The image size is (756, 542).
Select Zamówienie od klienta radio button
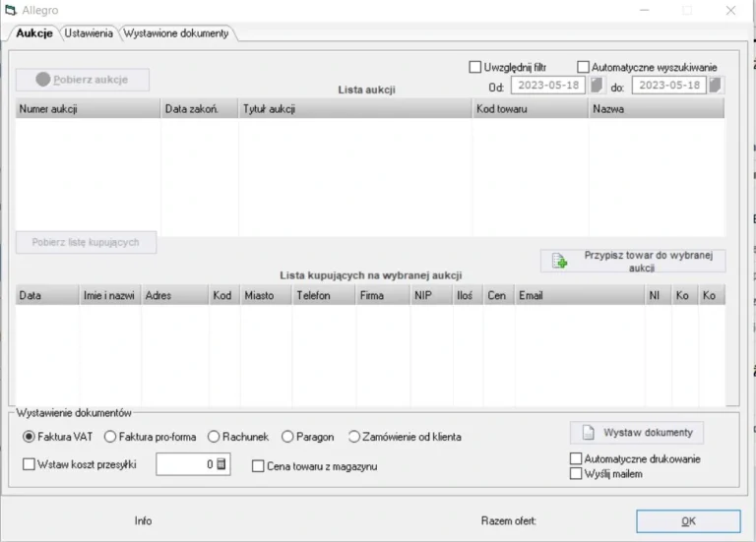pyautogui.click(x=354, y=437)
